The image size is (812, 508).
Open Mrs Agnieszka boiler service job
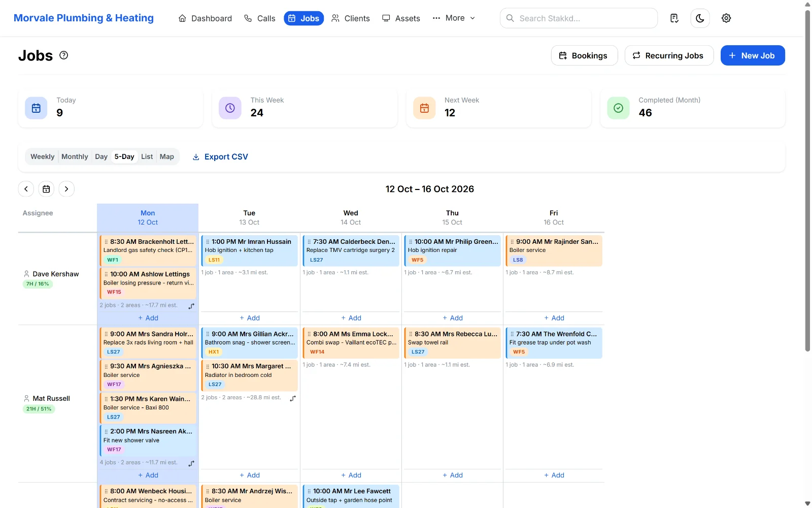[x=148, y=375]
